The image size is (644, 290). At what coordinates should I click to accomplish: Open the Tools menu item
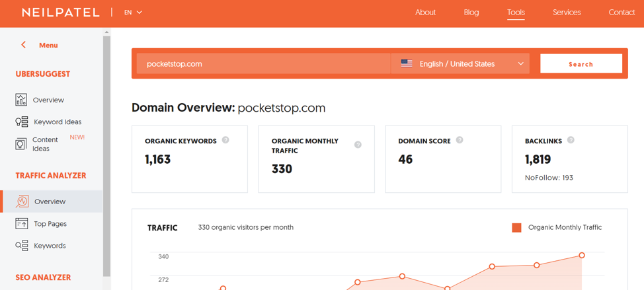[516, 13]
